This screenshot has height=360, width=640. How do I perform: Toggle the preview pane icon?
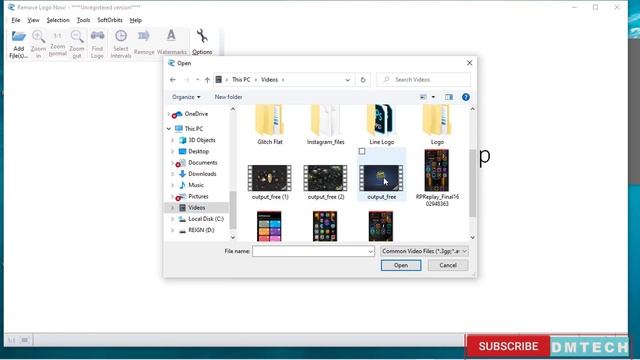click(449, 97)
